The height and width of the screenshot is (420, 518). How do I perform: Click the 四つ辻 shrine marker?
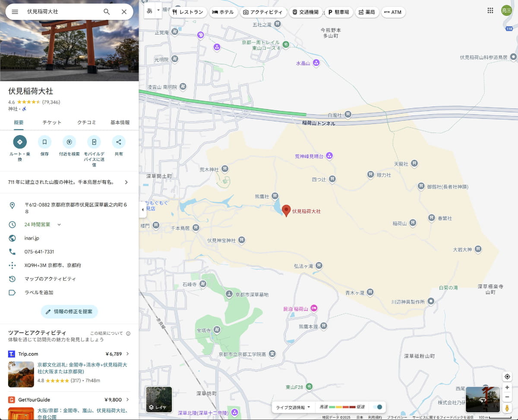coord(332,179)
